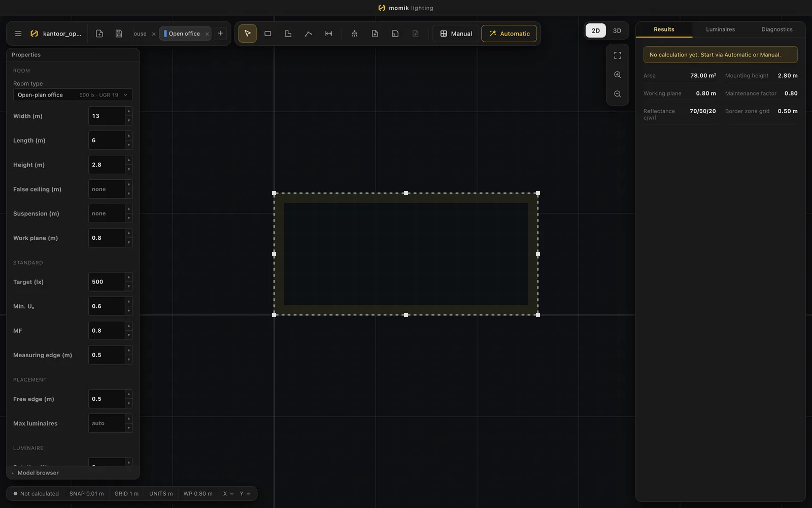This screenshot has height=508, width=812.
Task: Click the Height input field
Action: click(x=107, y=165)
